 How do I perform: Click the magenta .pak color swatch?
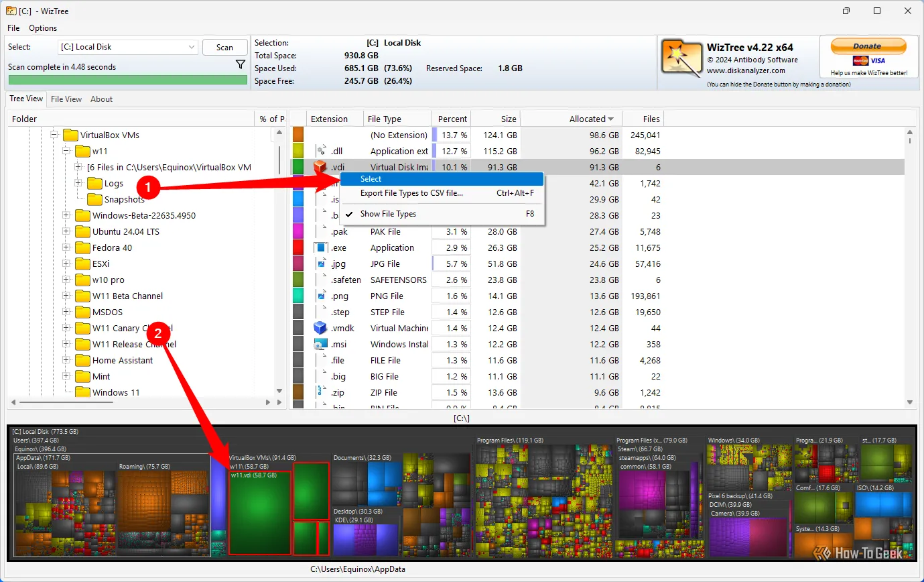pos(298,231)
